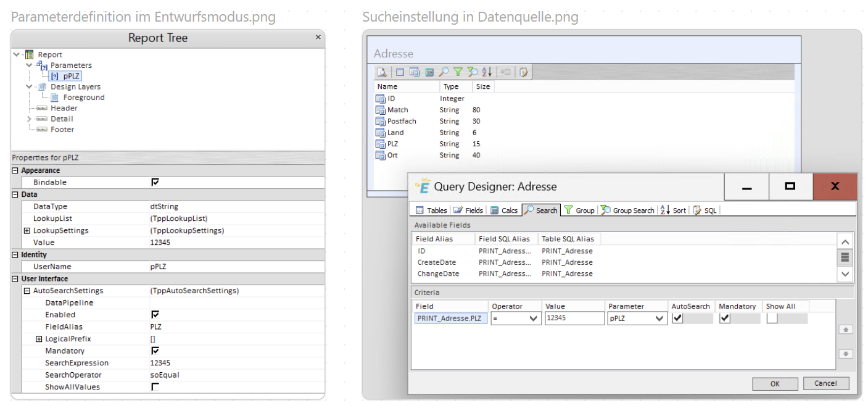The image size is (868, 408).
Task: Click the Value field containing 12345 in Criteria
Action: tap(574, 318)
